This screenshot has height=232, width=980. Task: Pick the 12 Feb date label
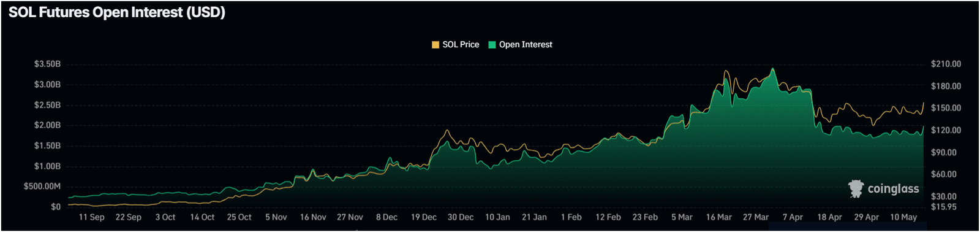click(x=608, y=217)
